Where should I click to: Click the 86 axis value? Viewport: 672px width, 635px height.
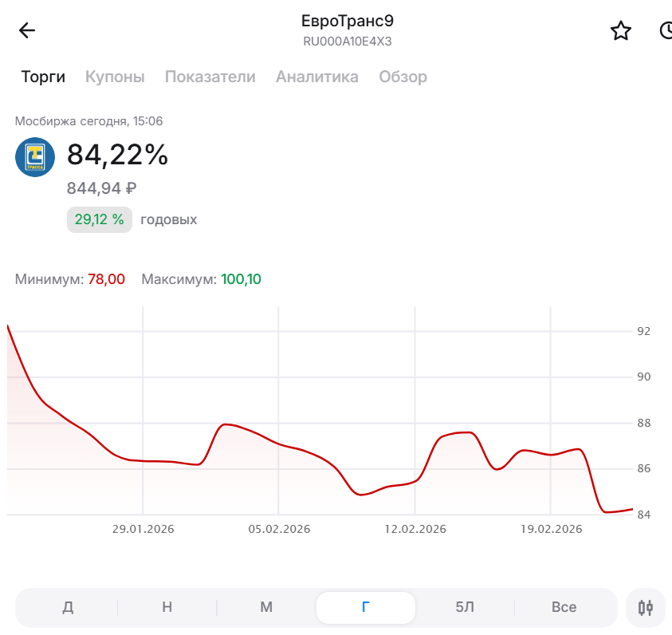point(644,468)
